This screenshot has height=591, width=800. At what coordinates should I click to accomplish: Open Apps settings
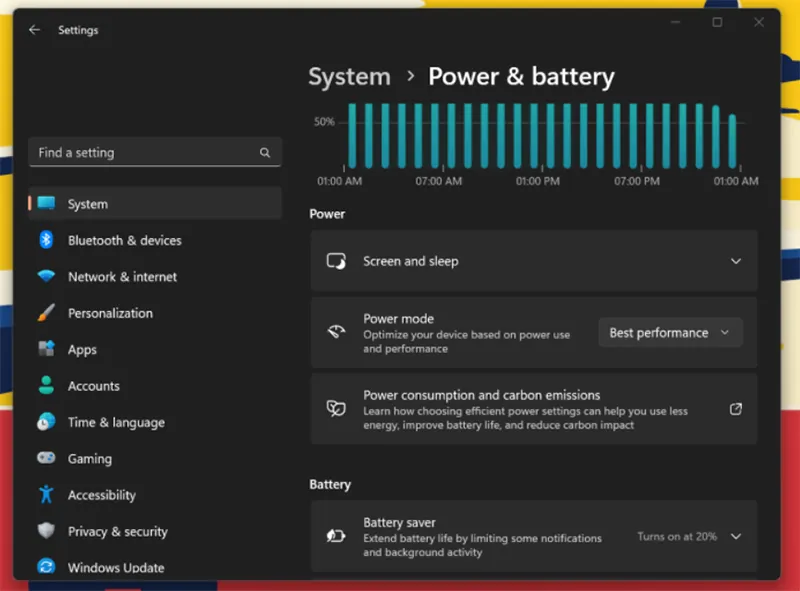coord(155,350)
